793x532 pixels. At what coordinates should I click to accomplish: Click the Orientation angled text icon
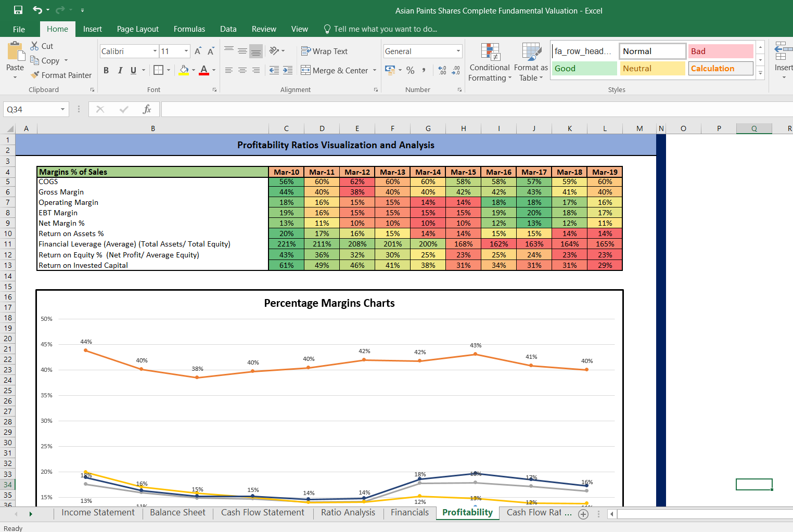pyautogui.click(x=274, y=50)
